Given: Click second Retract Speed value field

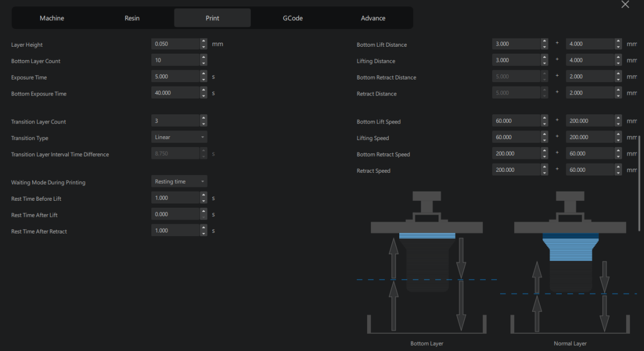Looking at the screenshot, I should tap(589, 170).
